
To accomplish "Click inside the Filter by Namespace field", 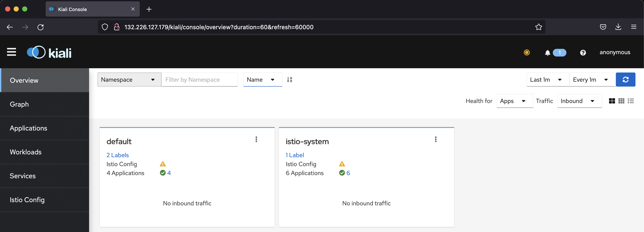I will 199,79.
